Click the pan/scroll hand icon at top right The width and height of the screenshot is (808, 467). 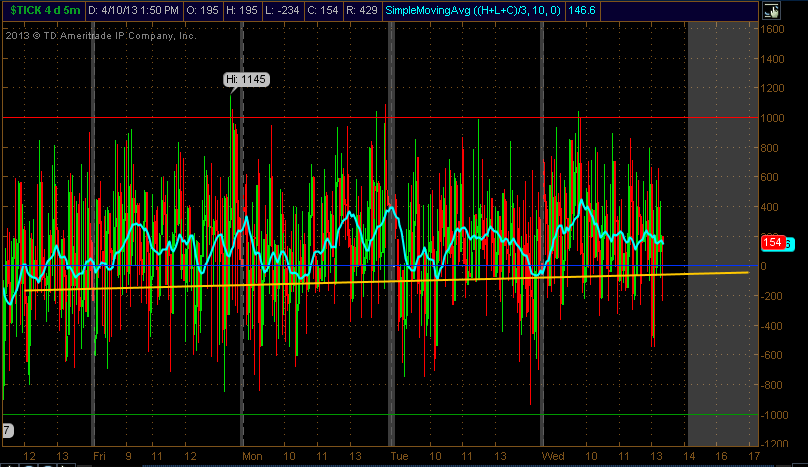(x=771, y=11)
